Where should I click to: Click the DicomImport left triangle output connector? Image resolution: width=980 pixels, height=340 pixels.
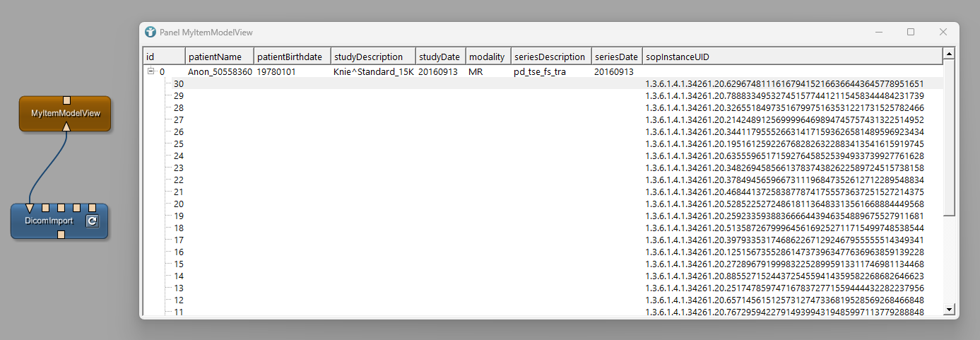pos(29,208)
